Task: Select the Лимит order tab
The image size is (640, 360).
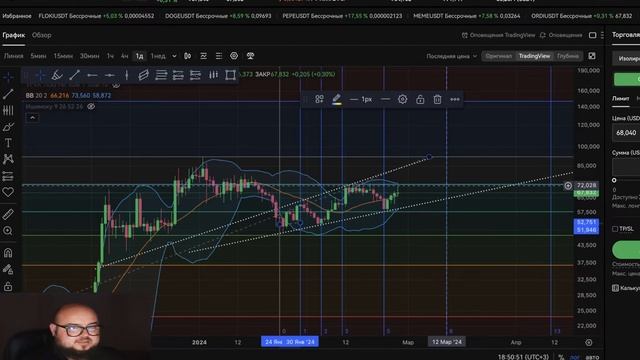Action: (620, 98)
